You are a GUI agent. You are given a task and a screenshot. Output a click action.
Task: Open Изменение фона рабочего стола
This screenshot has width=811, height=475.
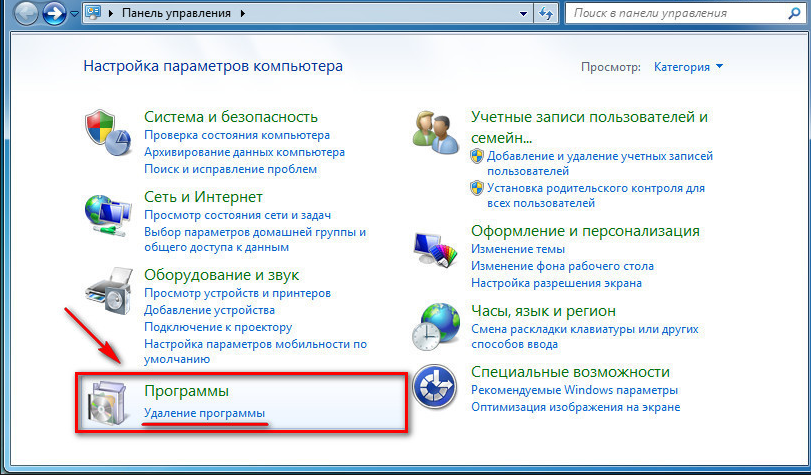coord(562,266)
